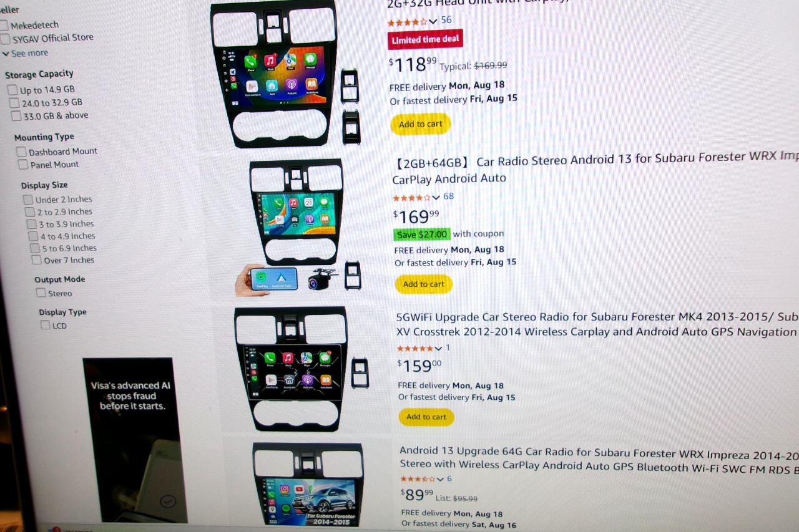Enable the Dashboard Mount filter
The image size is (799, 532).
(x=21, y=152)
